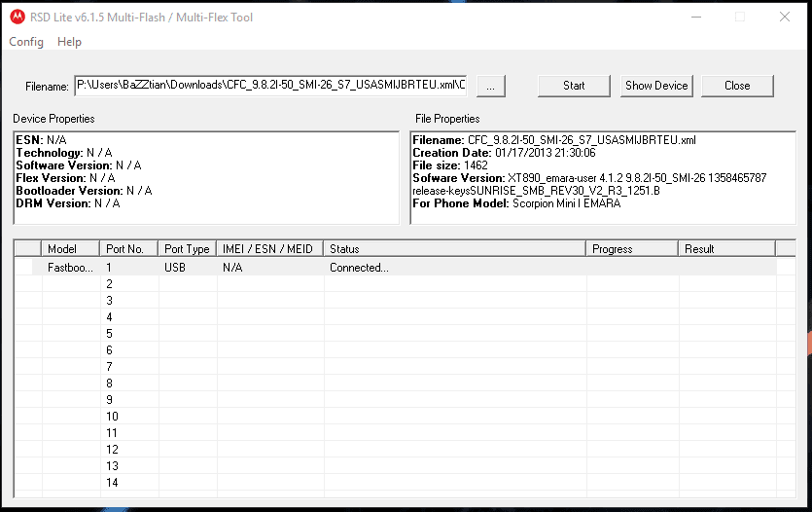This screenshot has height=512, width=812.
Task: Click the Progress column header
Action: (632, 249)
